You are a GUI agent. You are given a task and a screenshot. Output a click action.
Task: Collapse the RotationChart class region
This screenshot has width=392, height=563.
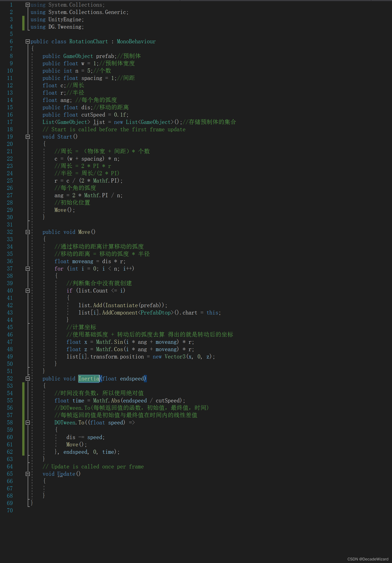(x=28, y=41)
